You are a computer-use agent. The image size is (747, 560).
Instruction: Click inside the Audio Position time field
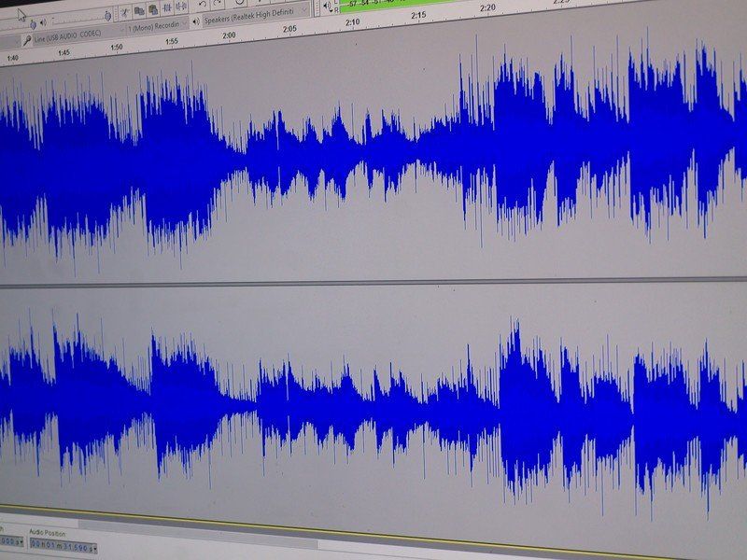point(61,544)
